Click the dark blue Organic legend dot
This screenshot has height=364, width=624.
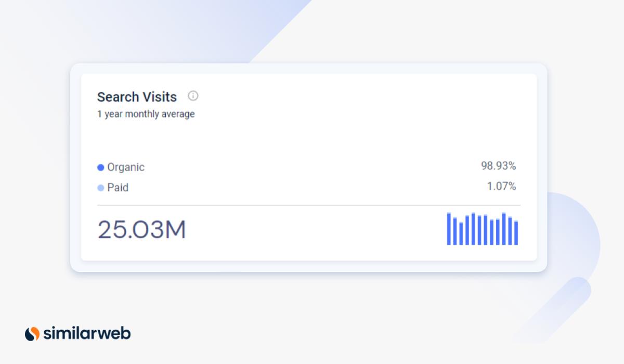coord(101,167)
